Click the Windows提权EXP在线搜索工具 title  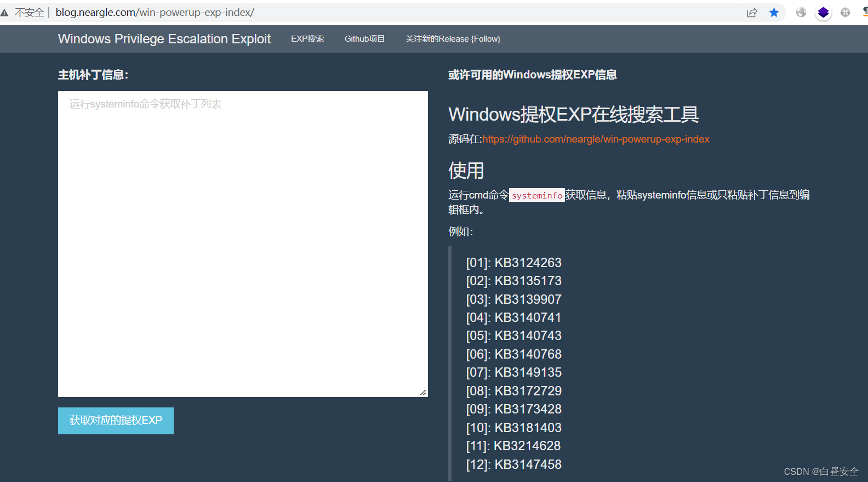(x=574, y=115)
